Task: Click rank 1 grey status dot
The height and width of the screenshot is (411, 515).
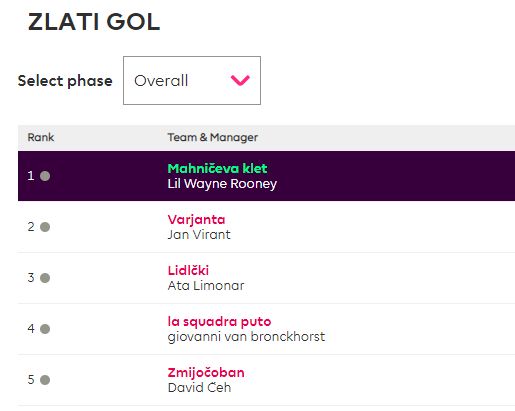Action: tap(45, 176)
